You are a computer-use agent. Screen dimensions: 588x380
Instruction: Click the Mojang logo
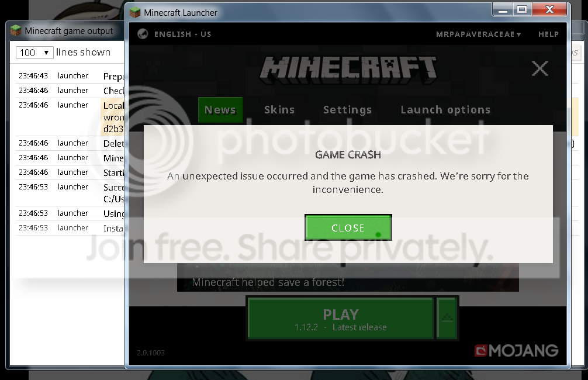click(x=516, y=350)
